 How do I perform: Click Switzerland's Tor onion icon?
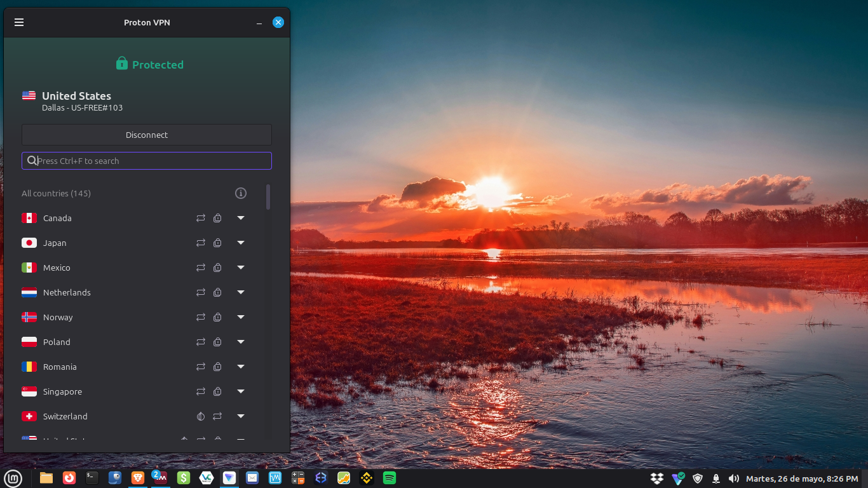coord(201,416)
